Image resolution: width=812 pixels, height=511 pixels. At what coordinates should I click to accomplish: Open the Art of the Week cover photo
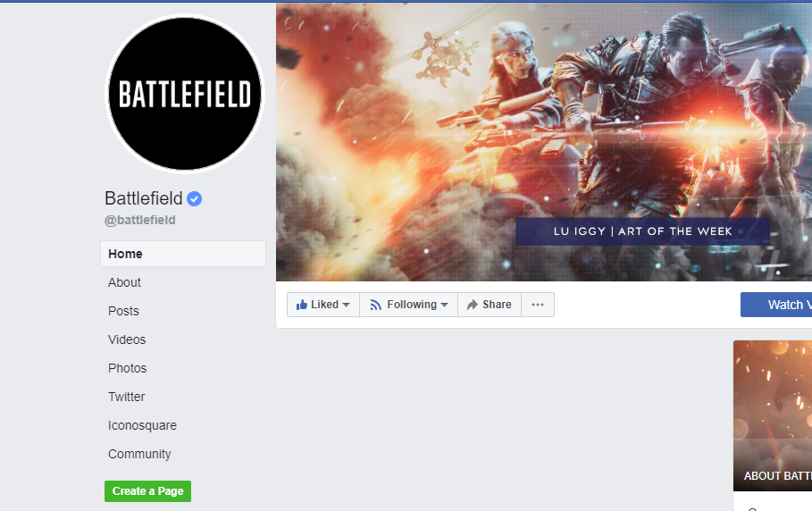tap(544, 142)
